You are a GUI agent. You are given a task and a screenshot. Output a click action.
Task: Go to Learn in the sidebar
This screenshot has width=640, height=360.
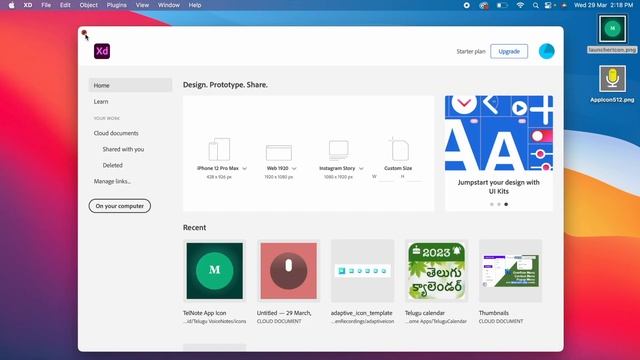(x=101, y=102)
